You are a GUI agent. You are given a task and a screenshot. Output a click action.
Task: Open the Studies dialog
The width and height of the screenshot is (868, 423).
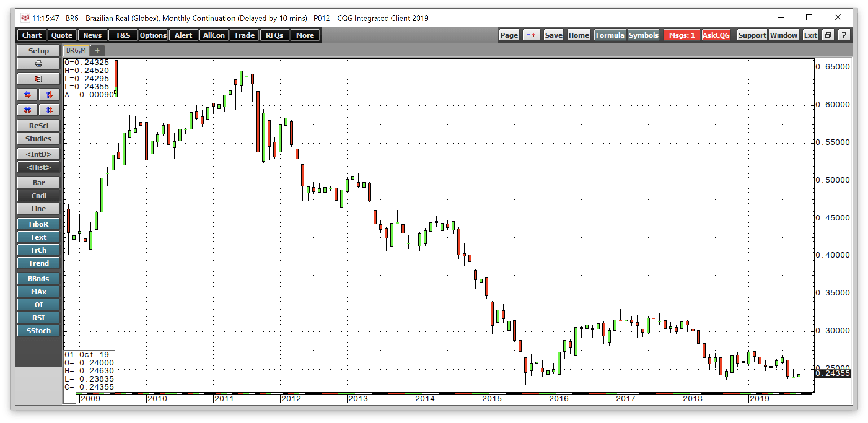[38, 139]
